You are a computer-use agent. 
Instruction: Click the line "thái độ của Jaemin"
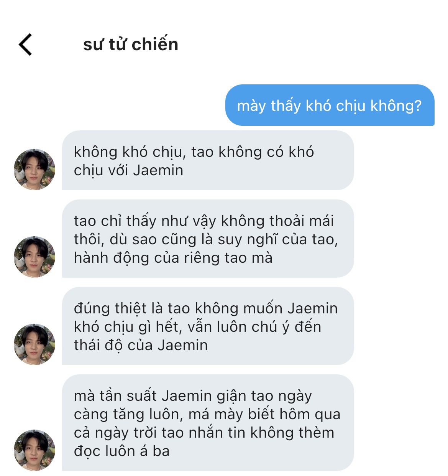click(x=141, y=345)
